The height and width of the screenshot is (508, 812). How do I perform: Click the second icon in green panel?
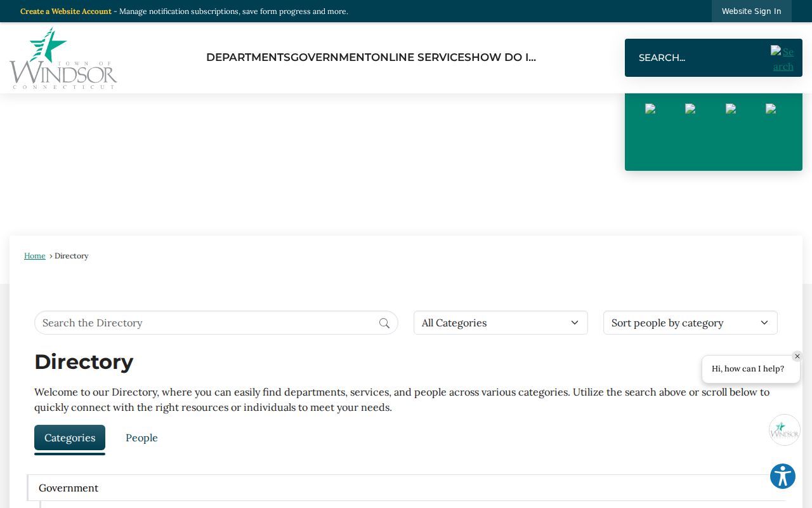[x=690, y=109]
